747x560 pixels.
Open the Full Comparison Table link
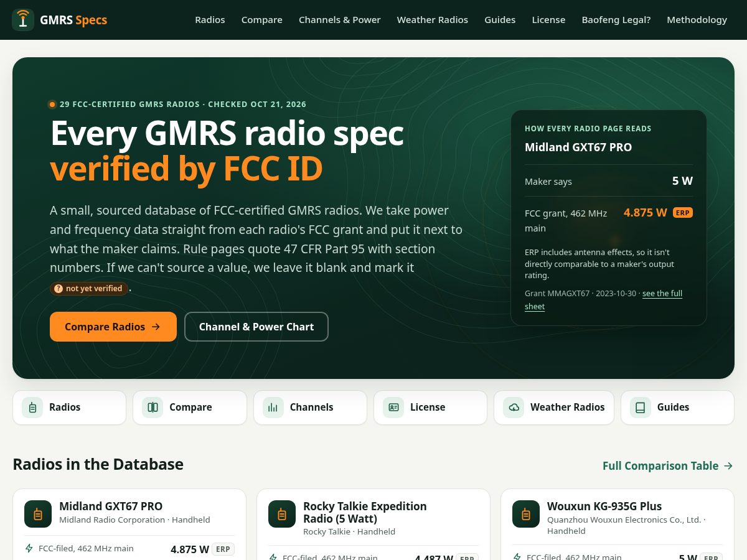coord(668,466)
